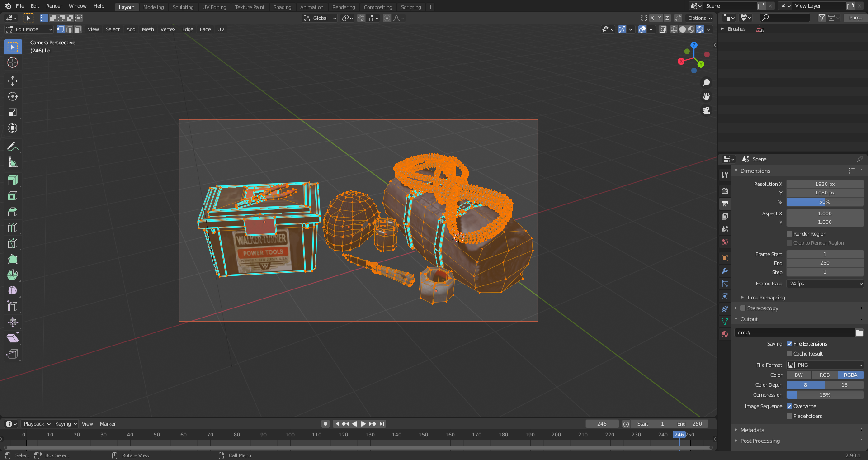Adjust the Compression slider
Viewport: 868px width, 460px height.
825,395
